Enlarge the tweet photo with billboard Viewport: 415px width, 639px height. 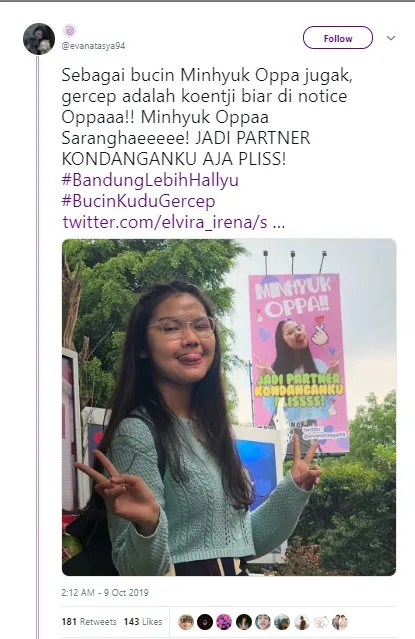click(x=229, y=407)
